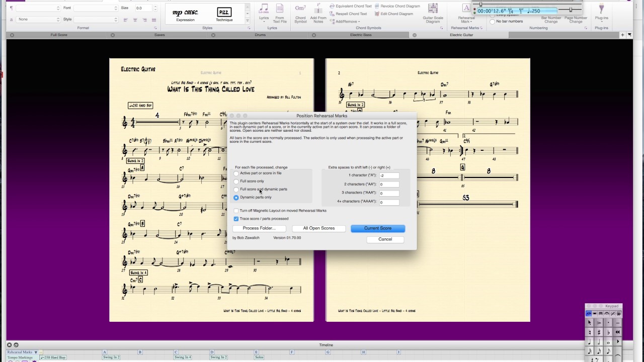This screenshot has width=644, height=362.
Task: Click the Current Score button
Action: (x=378, y=228)
